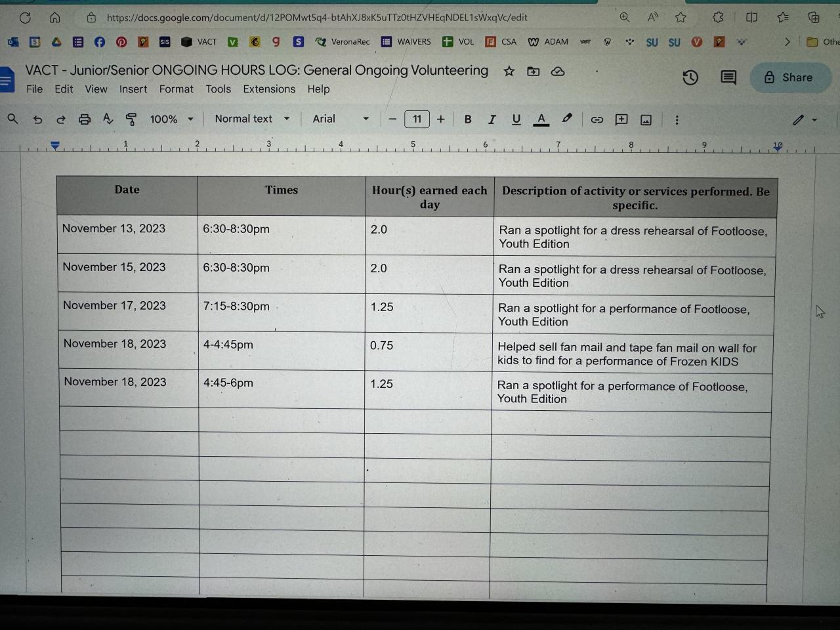Viewport: 840px width, 630px height.
Task: Open the File menu
Action: (34, 89)
